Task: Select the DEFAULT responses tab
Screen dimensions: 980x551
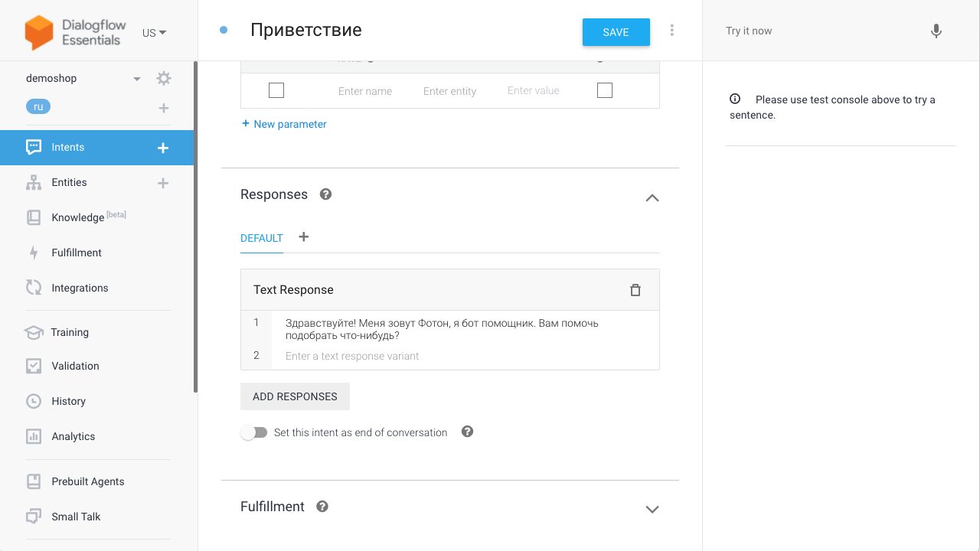Action: tap(262, 238)
